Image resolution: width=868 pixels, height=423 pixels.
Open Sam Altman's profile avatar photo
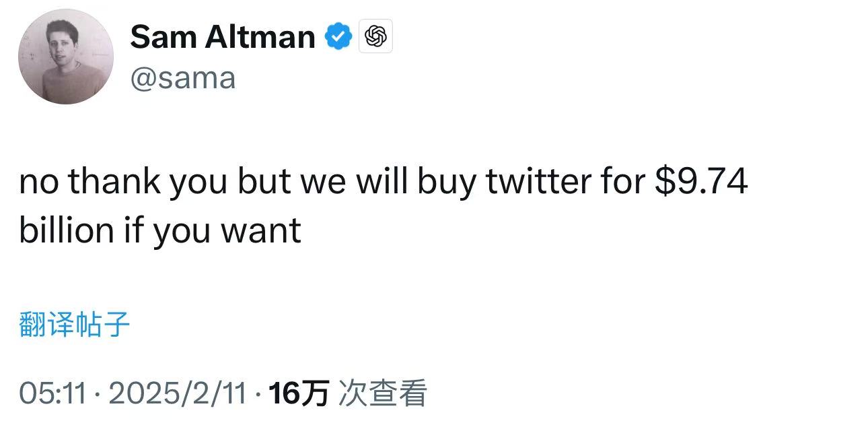click(x=65, y=57)
